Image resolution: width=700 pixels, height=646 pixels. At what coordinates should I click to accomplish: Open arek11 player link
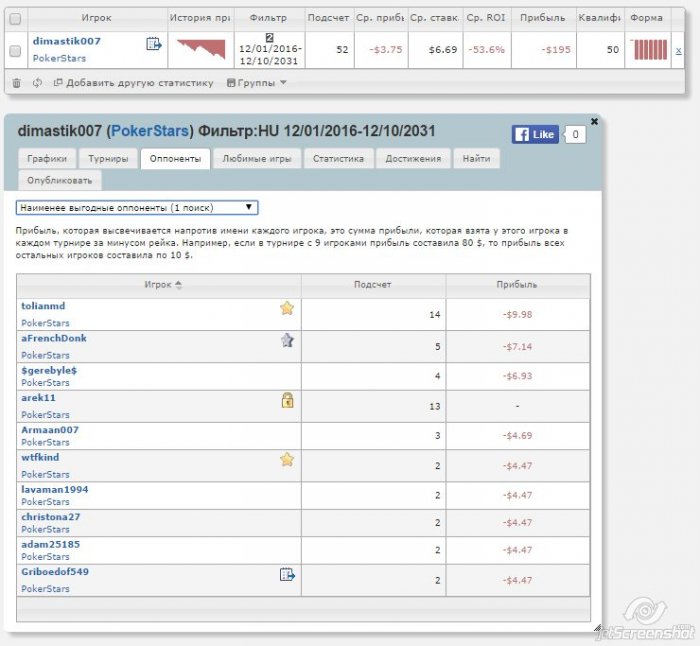coord(38,398)
